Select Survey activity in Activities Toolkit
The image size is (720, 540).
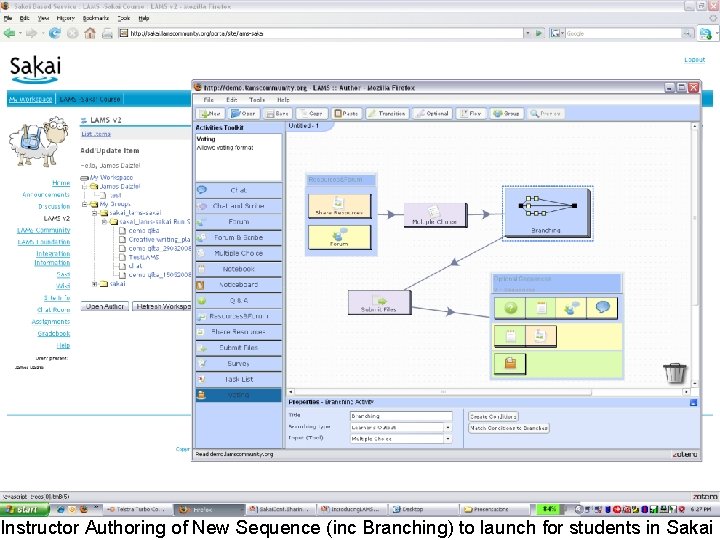[x=238, y=364]
